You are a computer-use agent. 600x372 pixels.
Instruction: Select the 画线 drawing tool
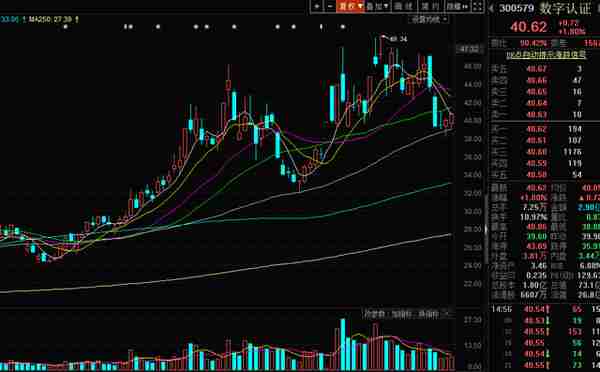point(404,6)
